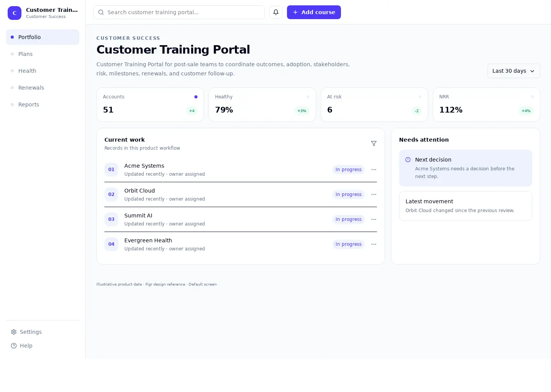Viewport: 551px width, 392px height.
Task: Open the more options menu for Orbit Cloud
Action: click(374, 194)
